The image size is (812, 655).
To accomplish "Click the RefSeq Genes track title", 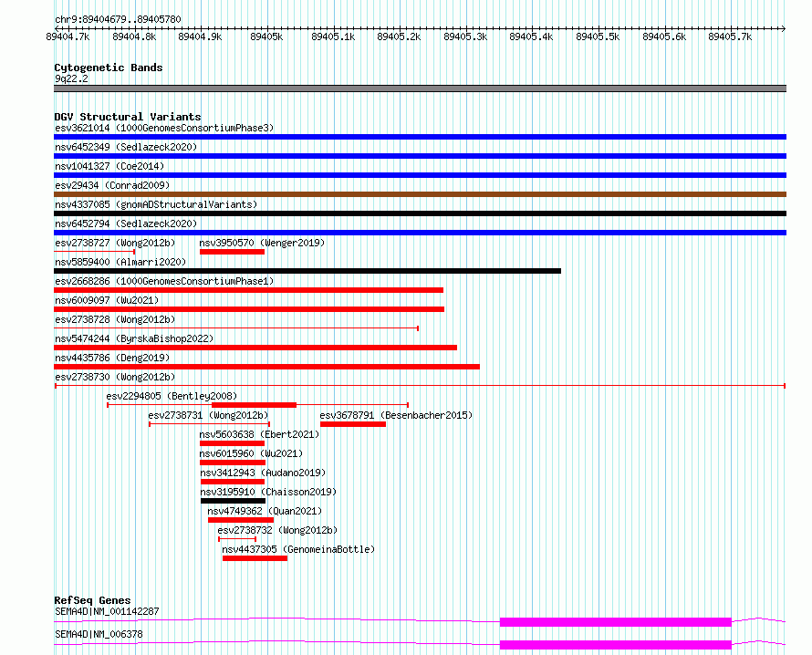I will [92, 600].
